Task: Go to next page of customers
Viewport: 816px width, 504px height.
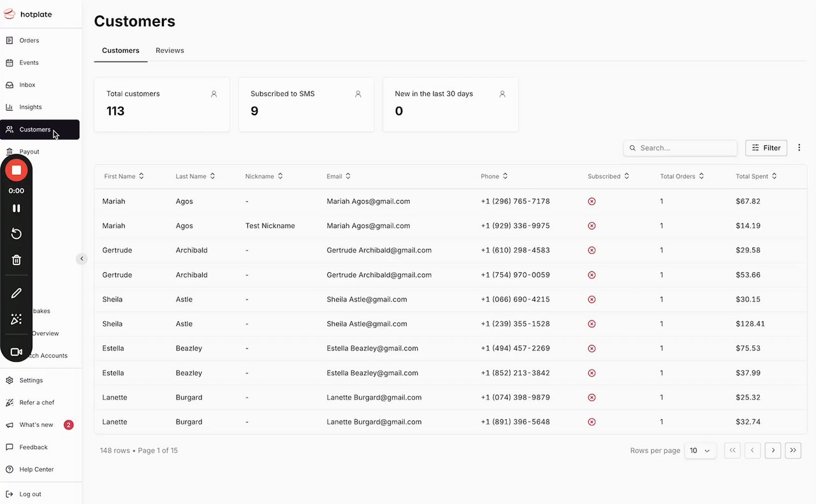Action: tap(773, 450)
